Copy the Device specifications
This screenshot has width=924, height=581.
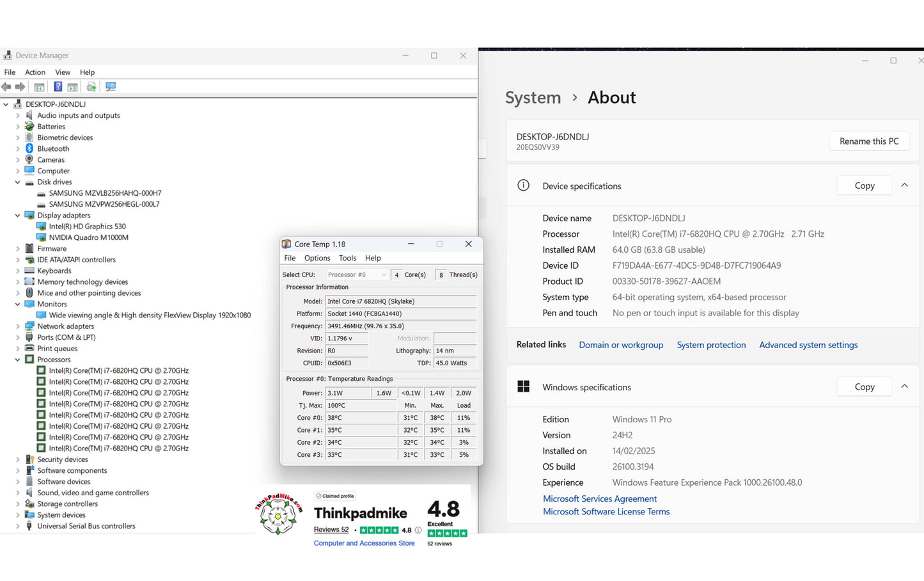click(865, 186)
